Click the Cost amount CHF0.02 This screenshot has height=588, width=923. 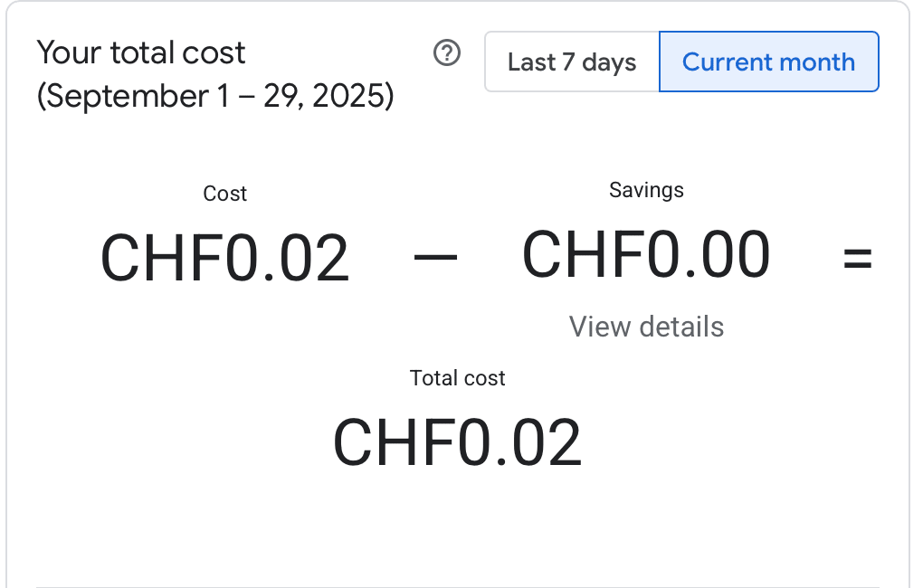224,259
